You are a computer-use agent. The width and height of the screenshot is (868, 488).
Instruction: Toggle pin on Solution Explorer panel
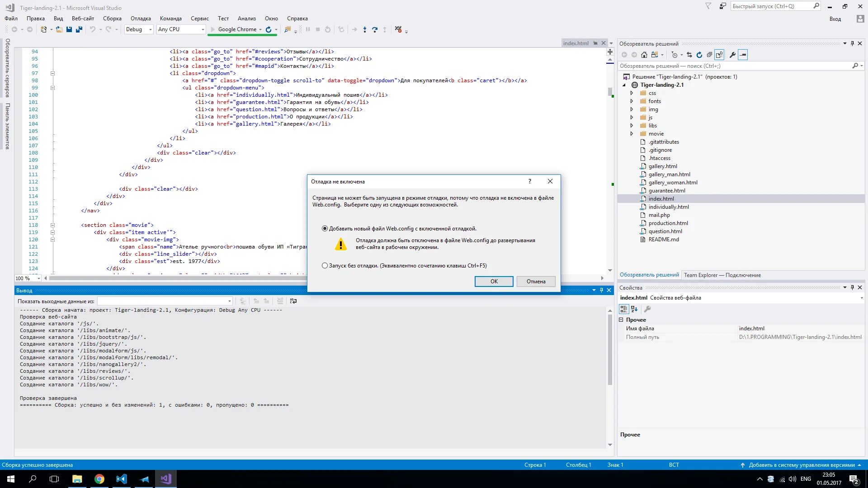[852, 43]
